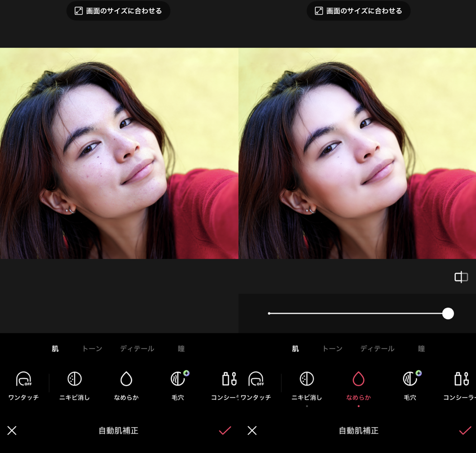
Task: Switch to トーン tab on the left screen
Action: (x=92, y=349)
